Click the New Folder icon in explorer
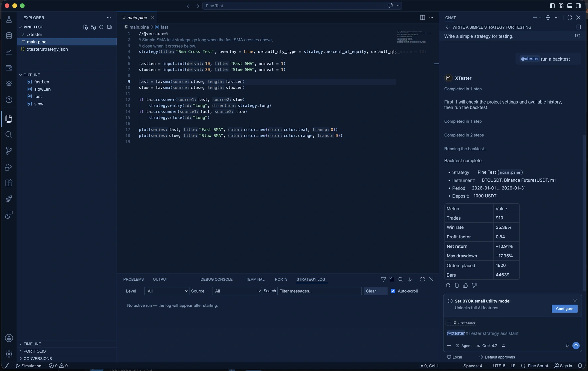 tap(93, 27)
